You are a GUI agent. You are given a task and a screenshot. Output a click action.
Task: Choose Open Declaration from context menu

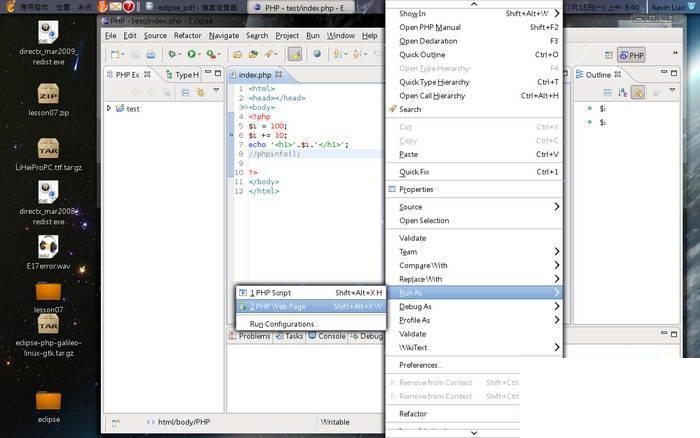click(x=474, y=41)
